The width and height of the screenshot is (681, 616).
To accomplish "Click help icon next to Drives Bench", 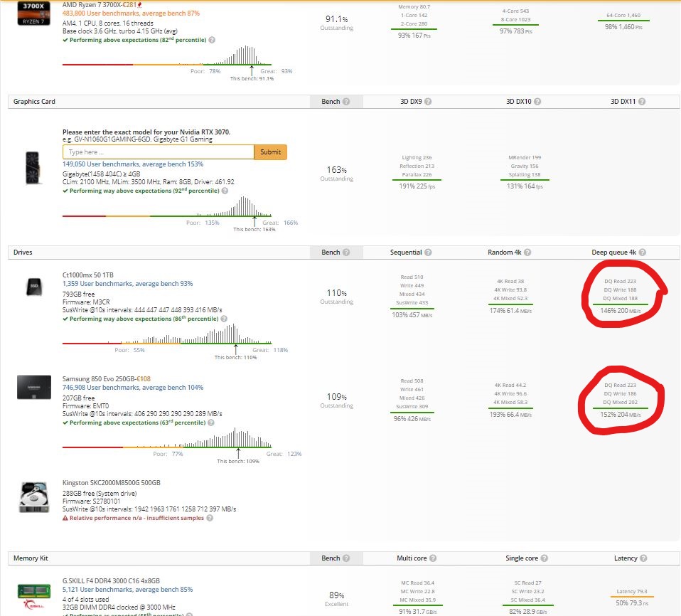I will (346, 252).
